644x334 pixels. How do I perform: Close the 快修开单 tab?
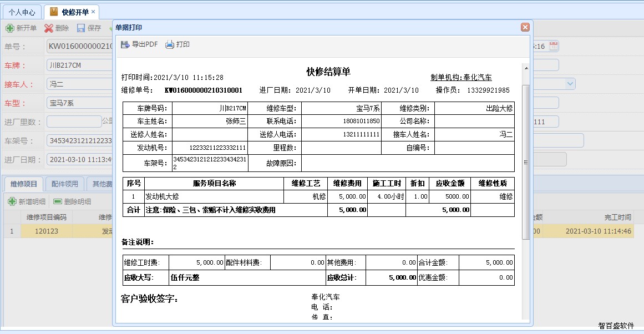coord(93,12)
